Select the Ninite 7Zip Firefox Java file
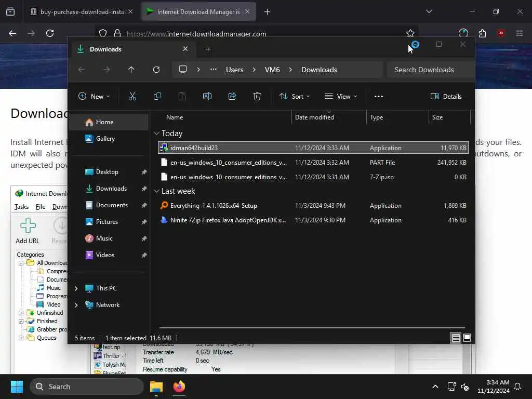The height and width of the screenshot is (399, 532). click(x=313, y=220)
